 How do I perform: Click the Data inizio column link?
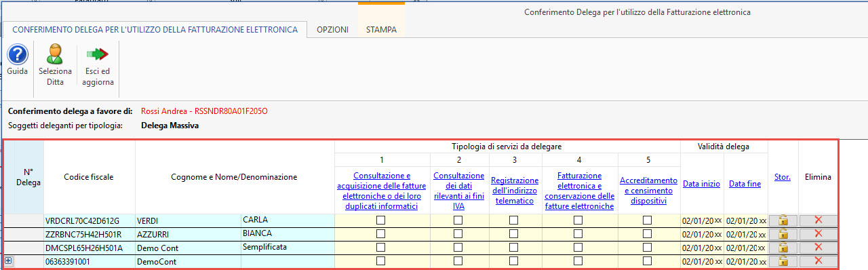(x=702, y=184)
